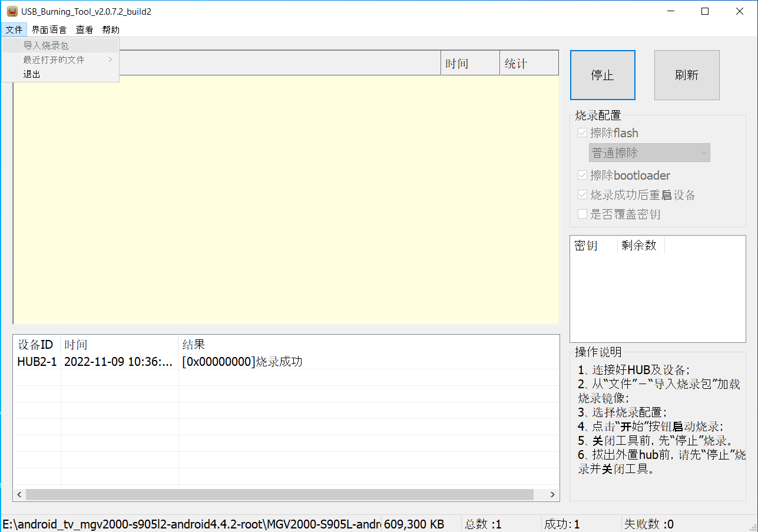
Task: Click instruction step 1 连接好HUB及设备
Action: (x=634, y=370)
